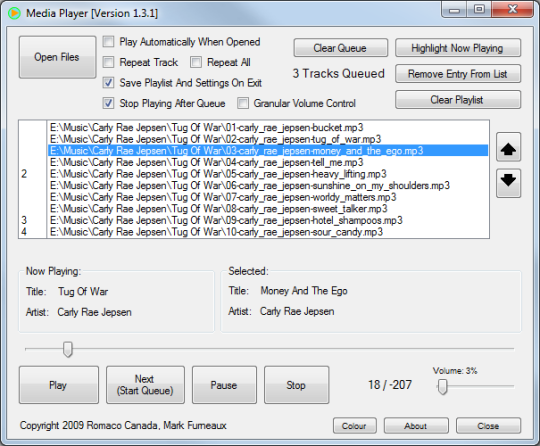
Task: Select 07 worldy_matters.mp3 track
Action: (x=268, y=197)
